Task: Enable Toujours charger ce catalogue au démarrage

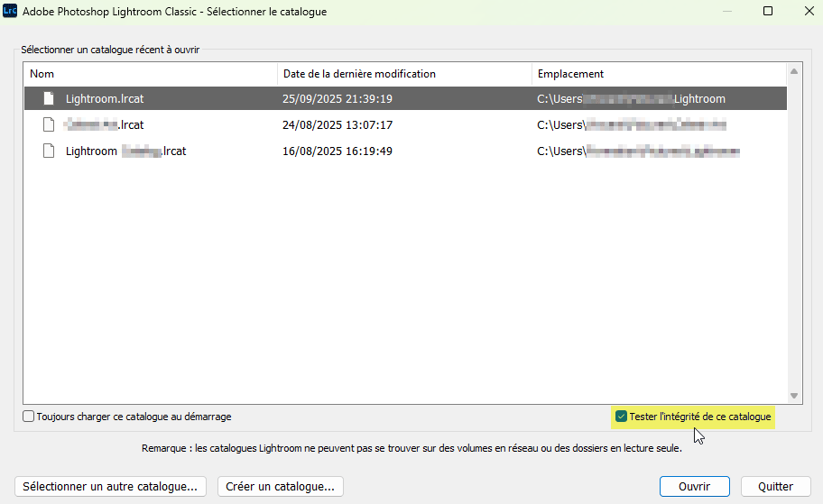Action: (x=29, y=417)
